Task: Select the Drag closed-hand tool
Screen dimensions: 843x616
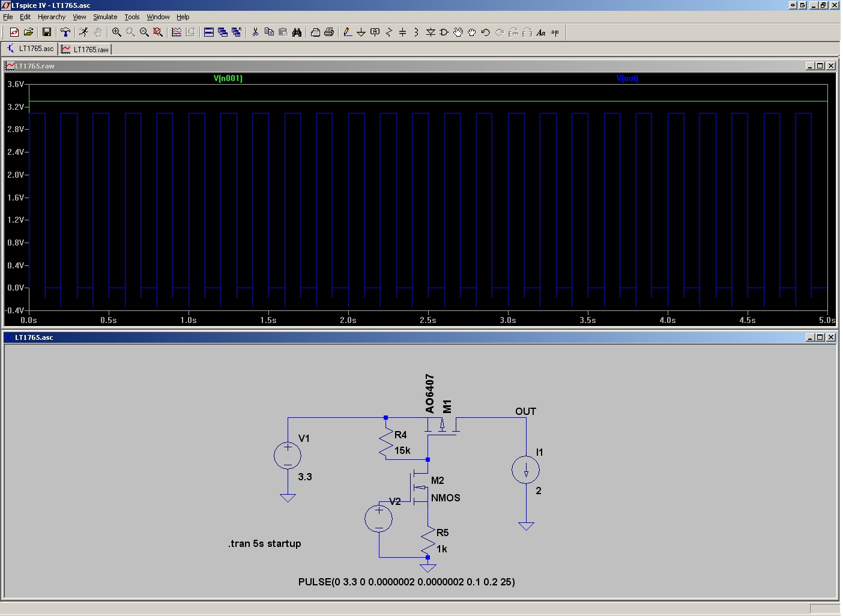Action: [x=472, y=32]
